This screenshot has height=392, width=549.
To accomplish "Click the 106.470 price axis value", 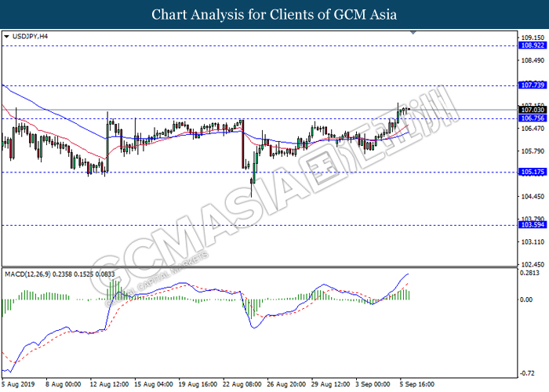I will coord(533,129).
